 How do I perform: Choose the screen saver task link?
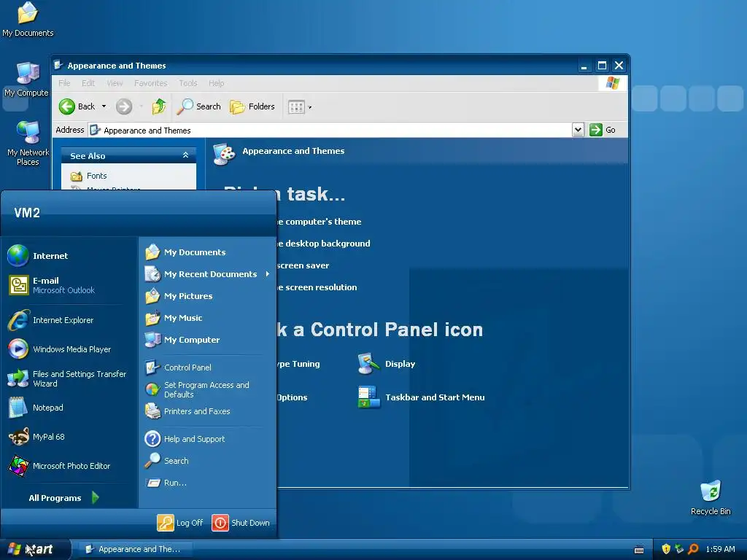[x=303, y=265]
